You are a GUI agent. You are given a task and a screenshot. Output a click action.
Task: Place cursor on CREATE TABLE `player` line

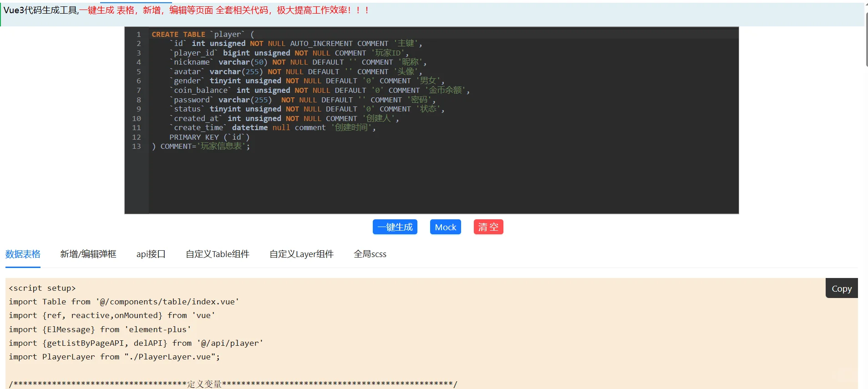tap(203, 34)
